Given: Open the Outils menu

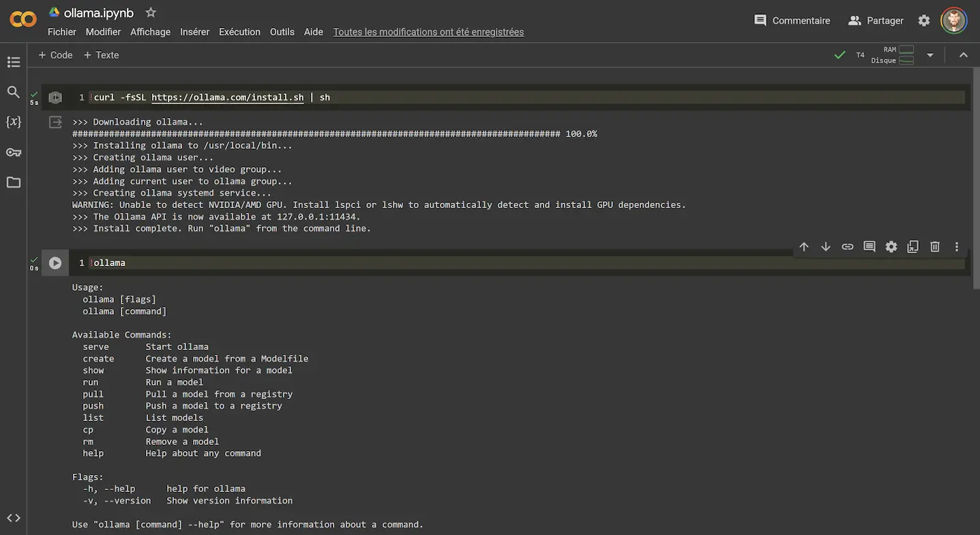Looking at the screenshot, I should (282, 32).
